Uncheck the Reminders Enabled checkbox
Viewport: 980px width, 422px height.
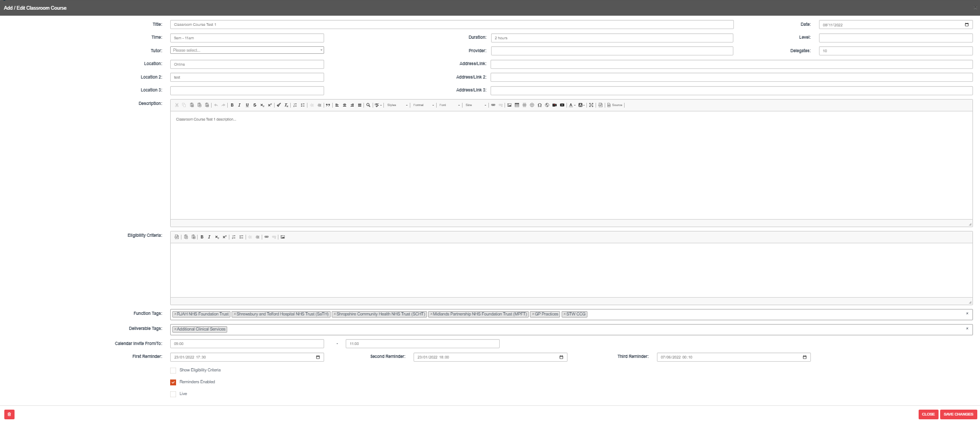(173, 383)
